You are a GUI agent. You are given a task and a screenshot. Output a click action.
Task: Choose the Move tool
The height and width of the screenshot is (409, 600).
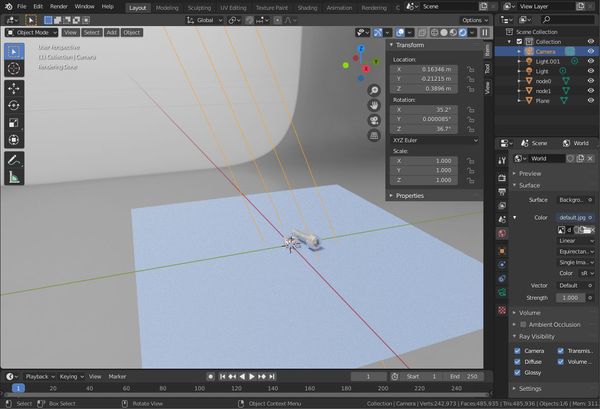tap(14, 88)
